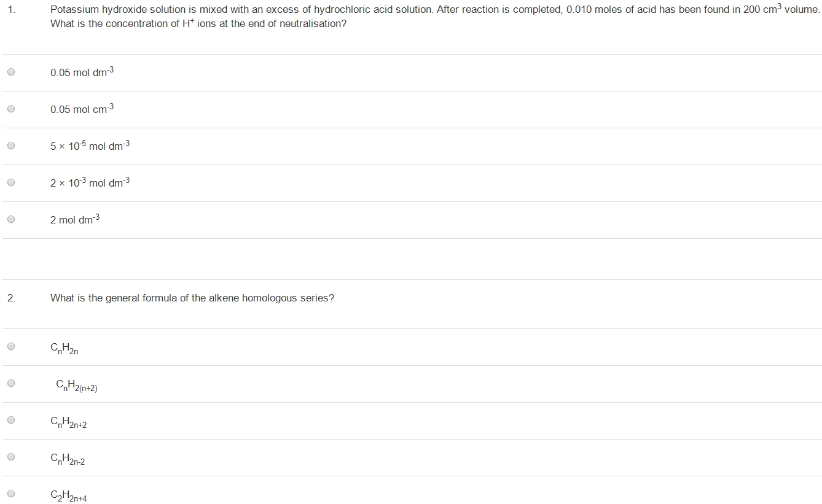Select the 0.05 mol dm-3 answer radio button
Image resolution: width=822 pixels, height=504 pixels.
coord(10,72)
